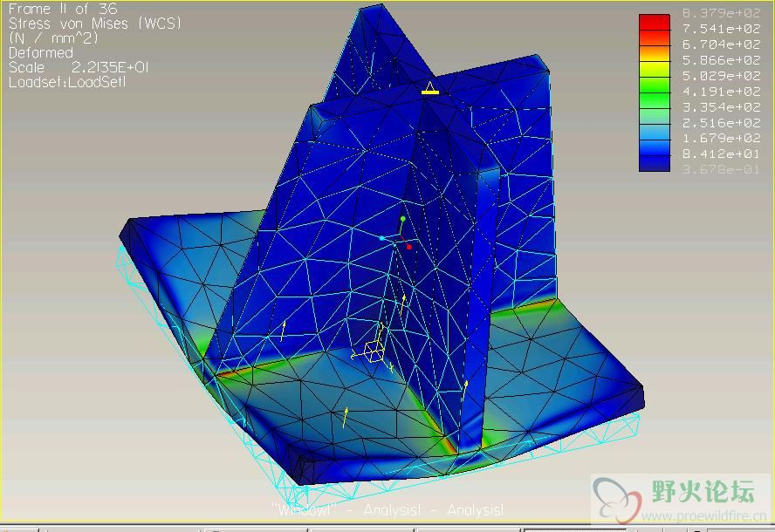
Task: Select legend value 4.191e+02
Action: click(x=721, y=92)
